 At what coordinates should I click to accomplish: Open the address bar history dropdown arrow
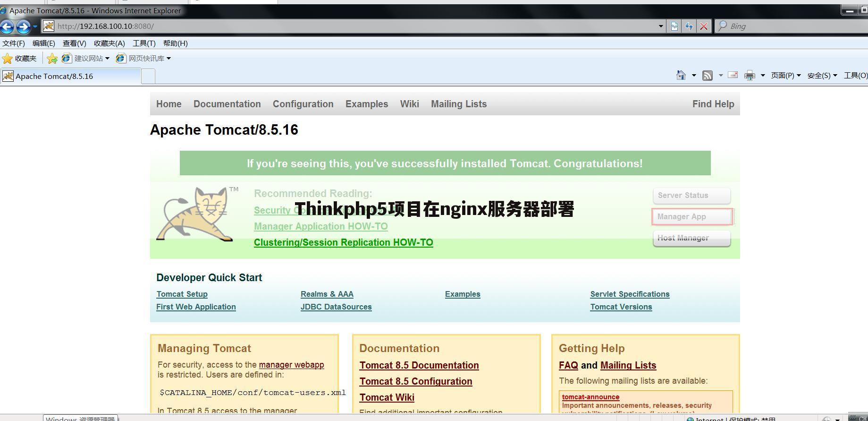[x=661, y=26]
